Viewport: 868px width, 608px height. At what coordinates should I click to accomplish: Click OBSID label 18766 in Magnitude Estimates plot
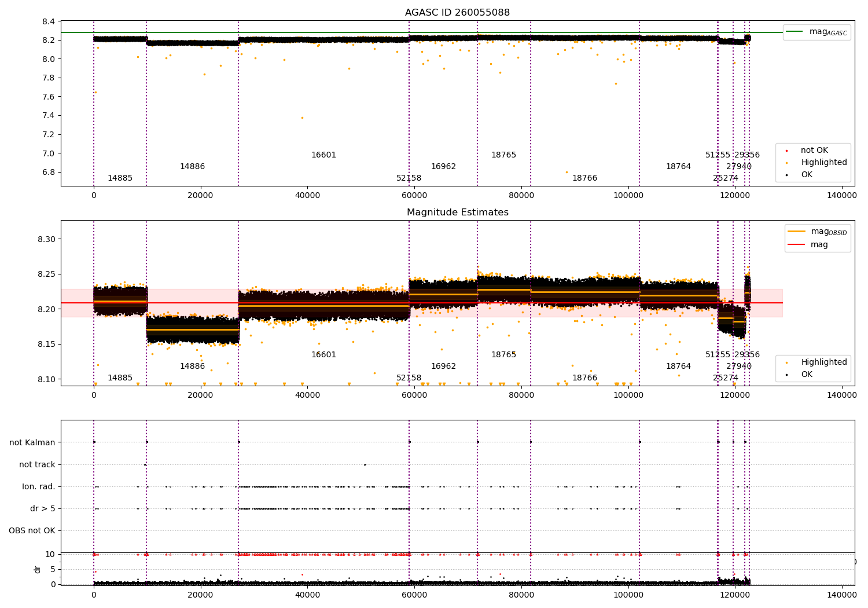(584, 378)
